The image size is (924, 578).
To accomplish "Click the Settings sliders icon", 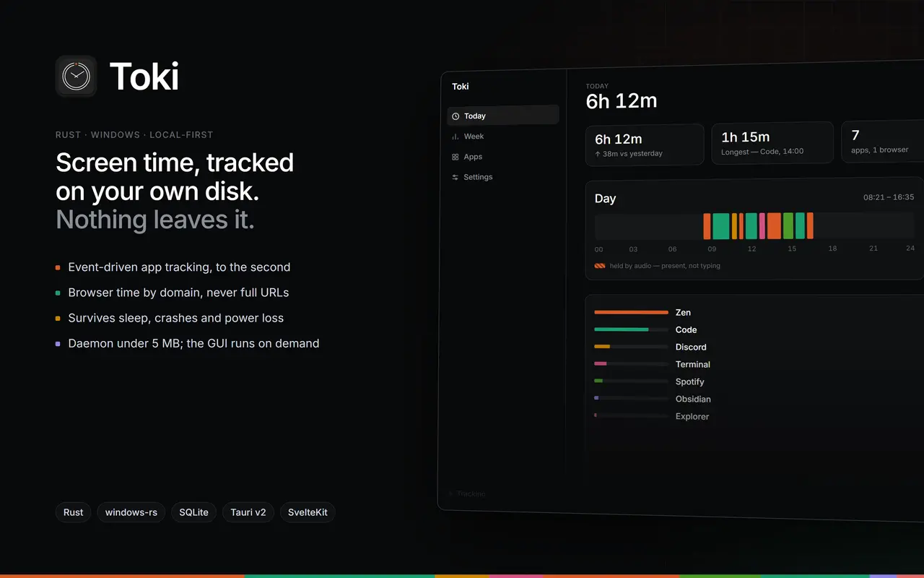I will (x=456, y=177).
